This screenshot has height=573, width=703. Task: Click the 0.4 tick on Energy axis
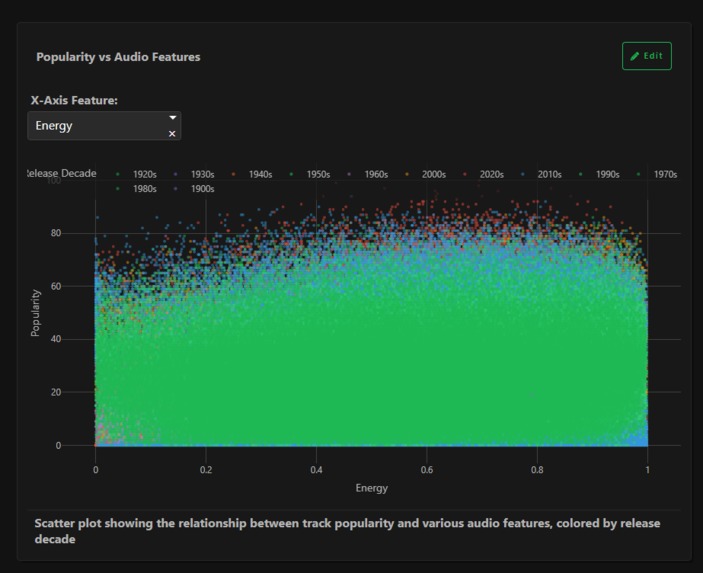317,470
